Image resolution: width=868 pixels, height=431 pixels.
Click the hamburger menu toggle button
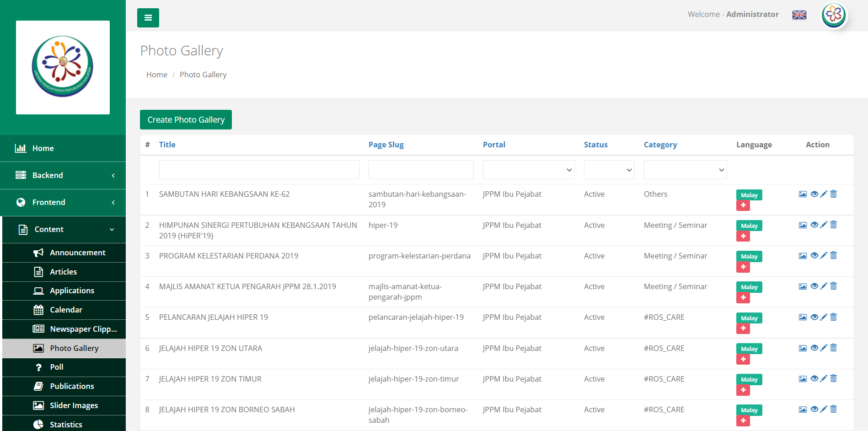[x=148, y=18]
